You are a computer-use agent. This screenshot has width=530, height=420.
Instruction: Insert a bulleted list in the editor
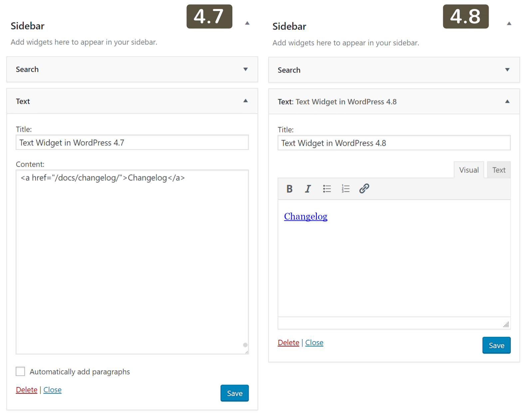click(x=327, y=189)
